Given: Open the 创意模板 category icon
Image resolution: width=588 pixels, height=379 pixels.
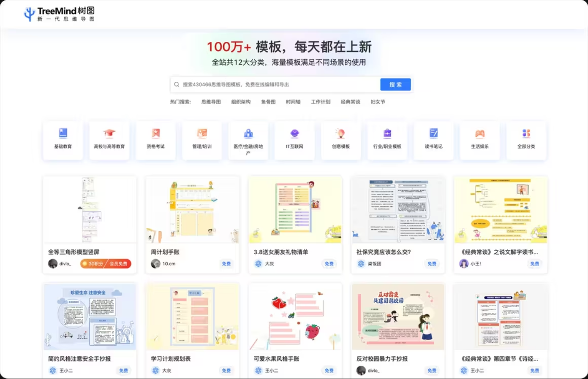Looking at the screenshot, I should tap(340, 141).
